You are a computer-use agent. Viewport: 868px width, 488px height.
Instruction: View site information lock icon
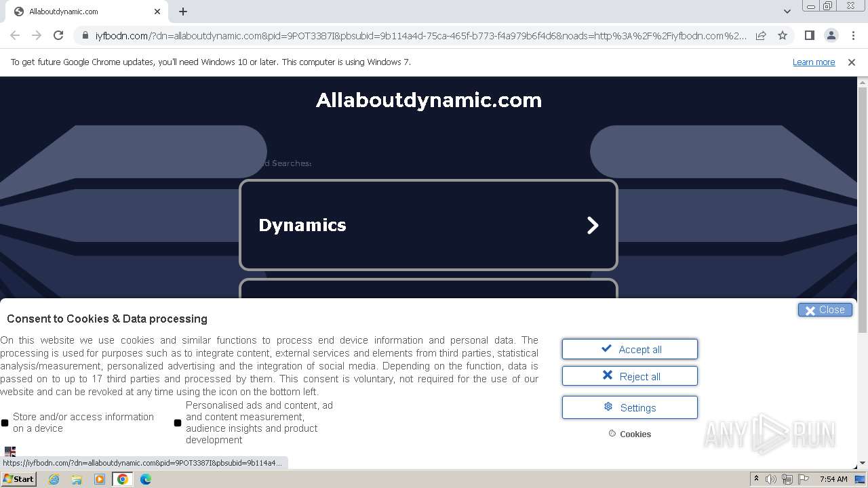coord(85,36)
